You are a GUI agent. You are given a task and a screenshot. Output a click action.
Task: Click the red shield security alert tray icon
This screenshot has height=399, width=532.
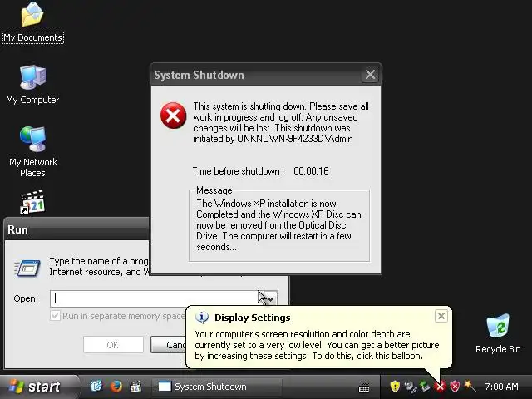point(455,387)
